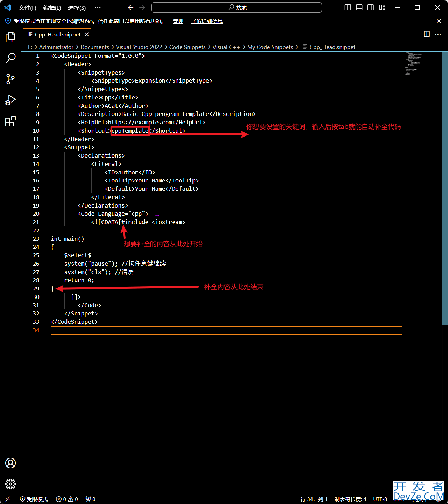Open the Source Control view
This screenshot has height=504, width=448.
[10, 79]
